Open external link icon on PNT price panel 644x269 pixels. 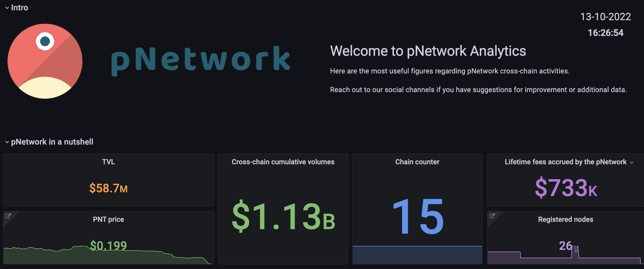click(x=8, y=216)
